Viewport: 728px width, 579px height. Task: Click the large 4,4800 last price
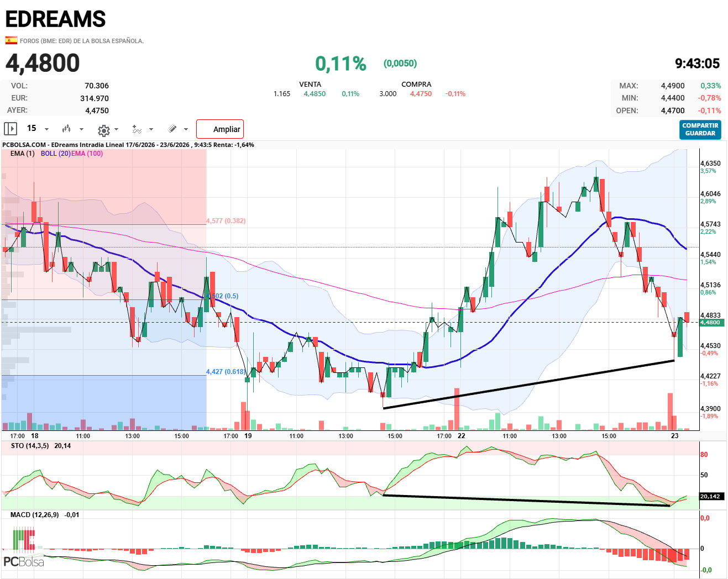[x=43, y=63]
